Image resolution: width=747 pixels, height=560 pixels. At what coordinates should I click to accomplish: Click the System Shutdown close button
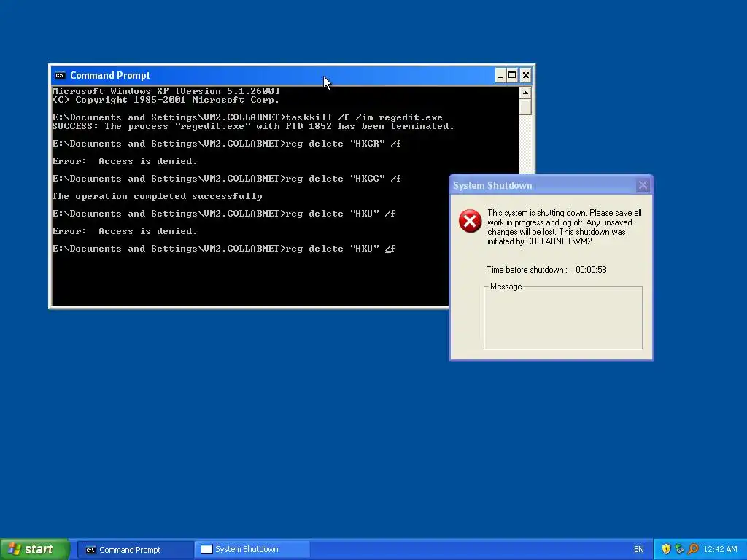click(643, 185)
